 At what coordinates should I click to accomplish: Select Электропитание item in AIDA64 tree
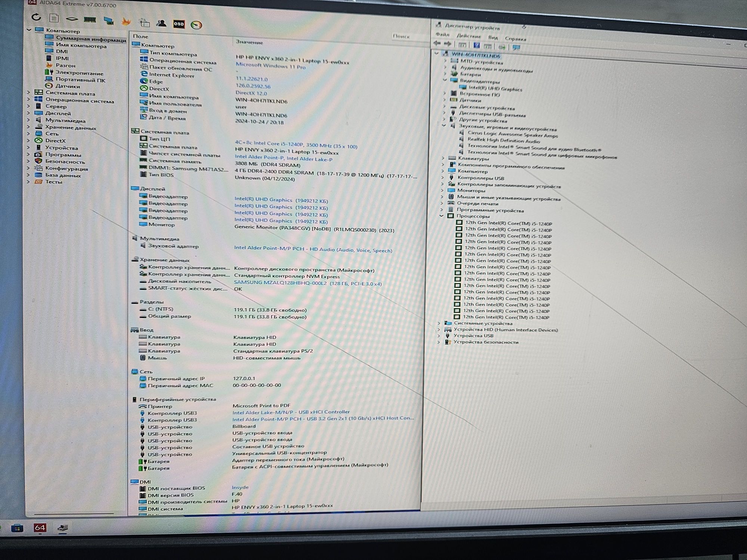[75, 73]
